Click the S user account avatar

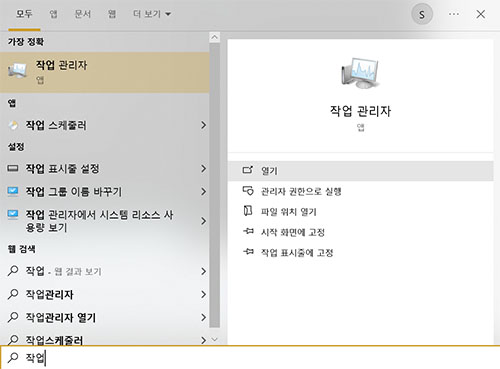click(422, 14)
